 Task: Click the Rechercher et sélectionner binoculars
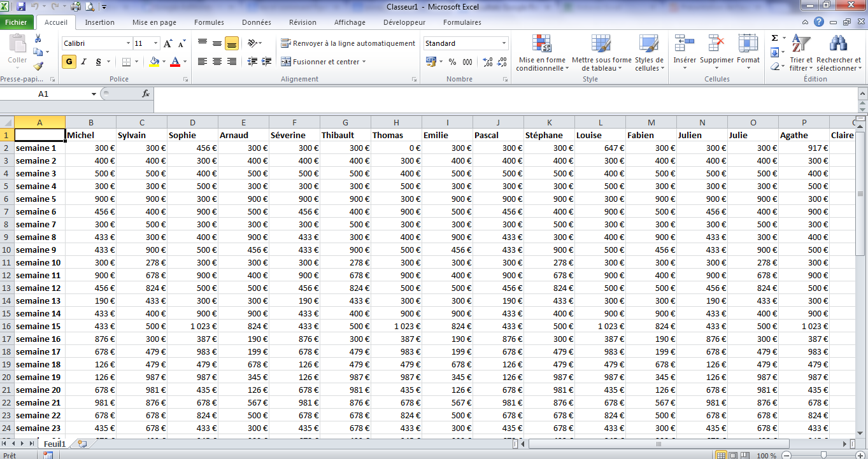point(838,45)
